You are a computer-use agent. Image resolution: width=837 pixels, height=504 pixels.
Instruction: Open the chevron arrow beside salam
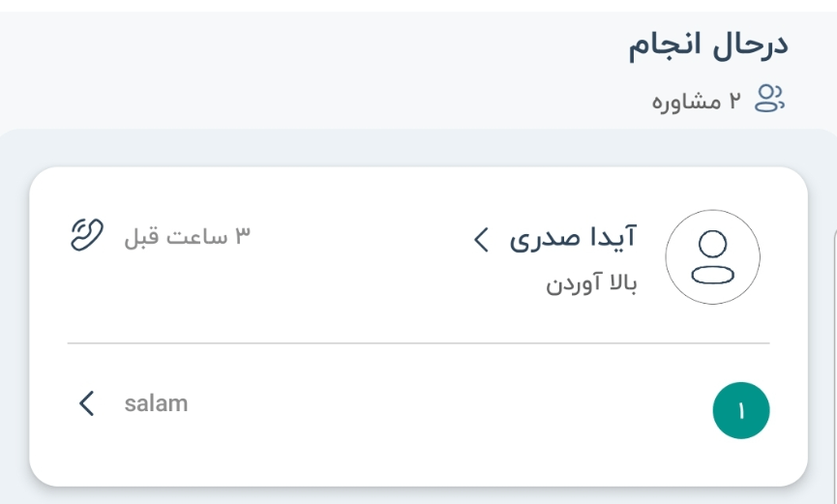[86, 403]
